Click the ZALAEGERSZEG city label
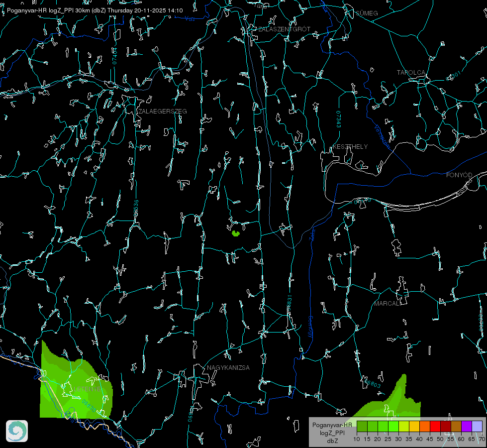487x448 pixels. (163, 111)
